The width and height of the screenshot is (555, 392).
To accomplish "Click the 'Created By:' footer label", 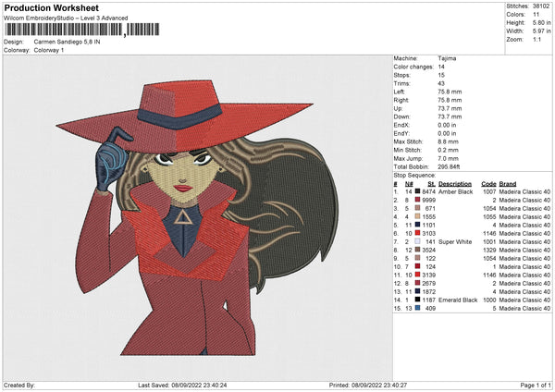I will tap(19, 385).
